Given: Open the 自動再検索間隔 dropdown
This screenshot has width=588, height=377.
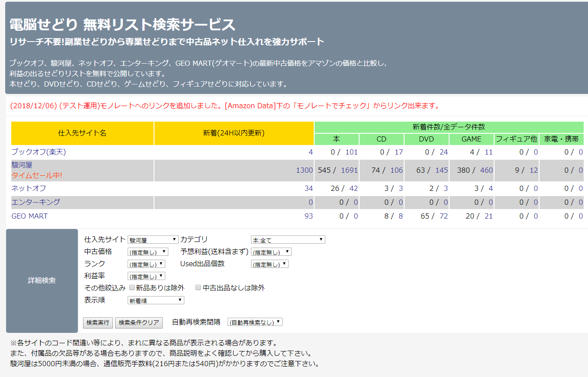Looking at the screenshot, I should point(255,322).
